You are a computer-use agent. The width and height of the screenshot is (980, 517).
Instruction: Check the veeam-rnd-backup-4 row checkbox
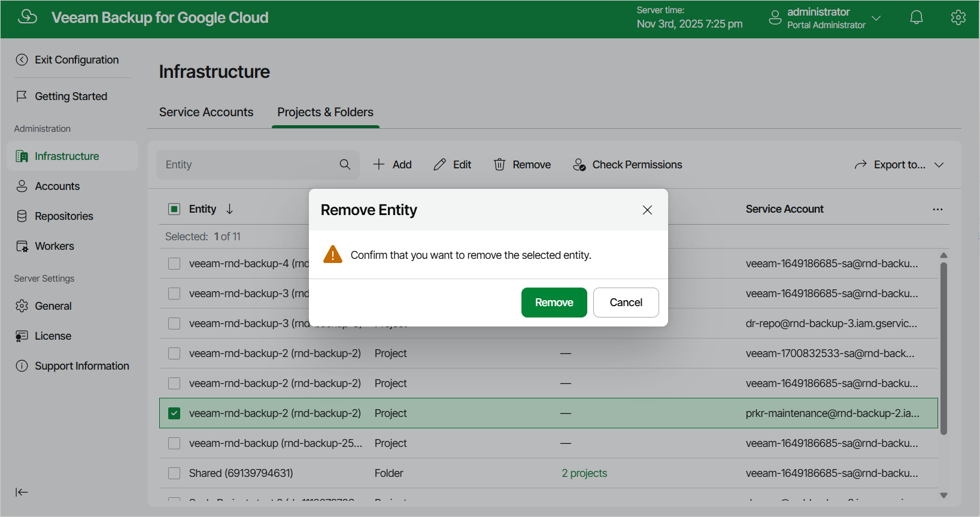[x=174, y=264]
